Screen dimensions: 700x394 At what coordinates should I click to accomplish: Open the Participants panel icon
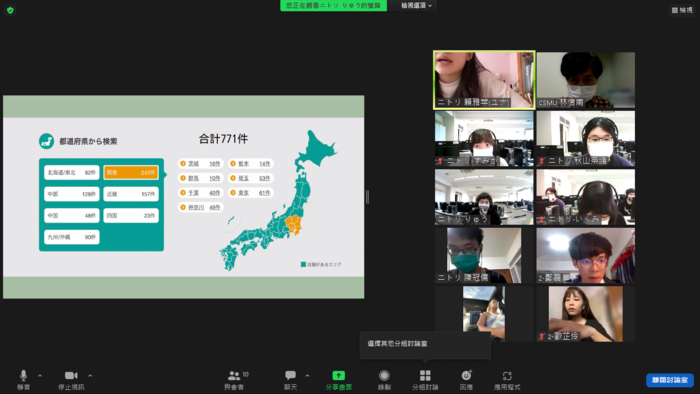pyautogui.click(x=234, y=376)
